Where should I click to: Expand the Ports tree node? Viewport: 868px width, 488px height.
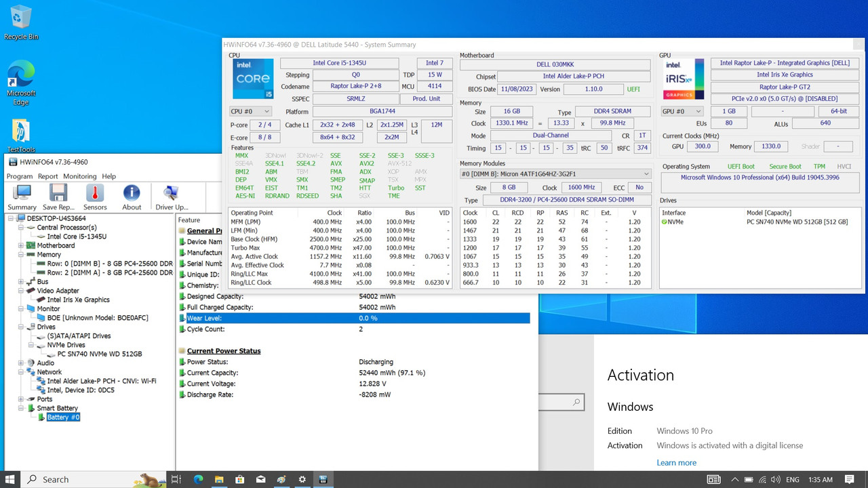coord(21,399)
